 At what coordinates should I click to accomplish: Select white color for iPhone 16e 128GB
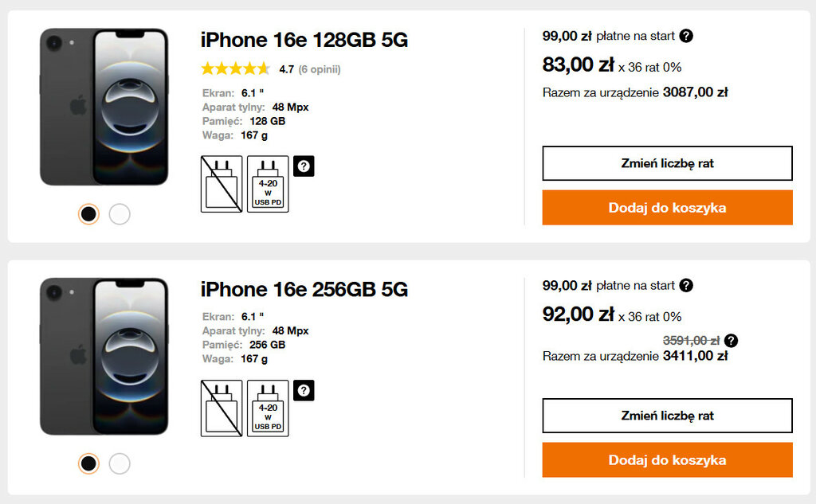[x=120, y=214]
